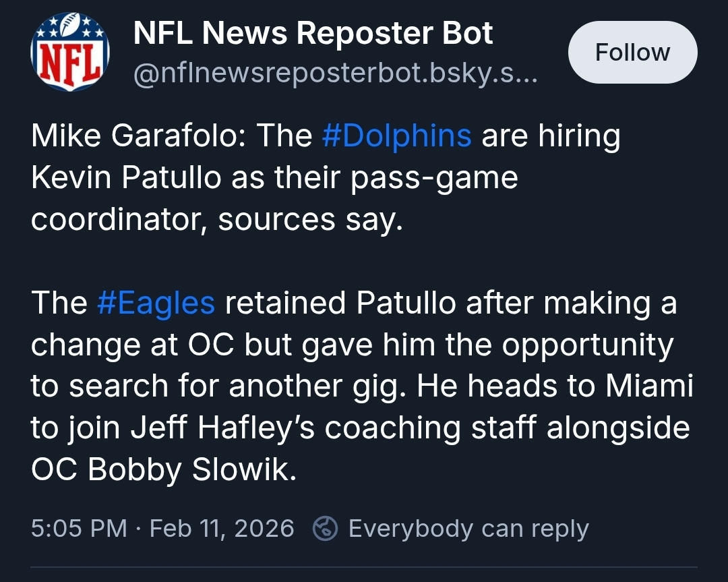Viewport: 728px width, 582px height.
Task: Tap the OC Bobby Slowik text
Action: point(163,469)
